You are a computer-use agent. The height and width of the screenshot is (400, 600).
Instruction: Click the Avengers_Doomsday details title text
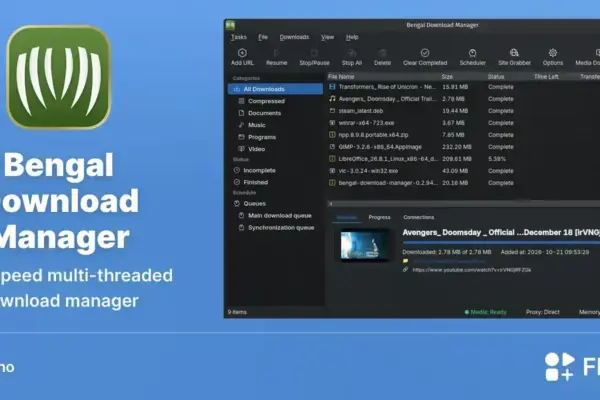[501, 232]
